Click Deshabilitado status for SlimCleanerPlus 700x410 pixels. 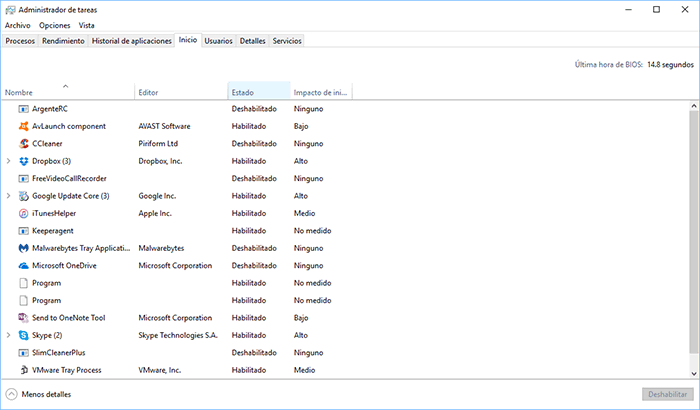pyautogui.click(x=254, y=353)
